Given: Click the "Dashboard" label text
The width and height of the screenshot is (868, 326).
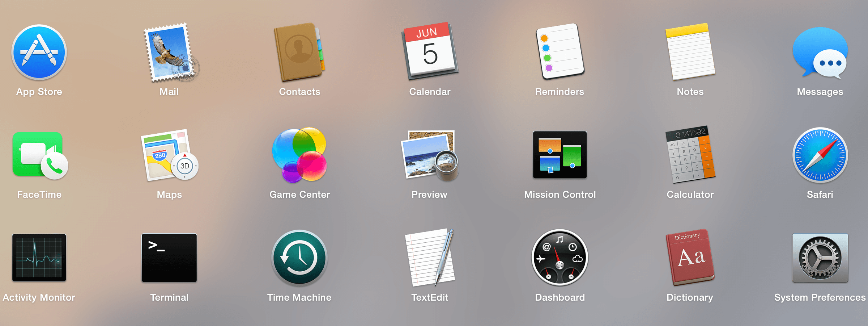Looking at the screenshot, I should (x=560, y=297).
